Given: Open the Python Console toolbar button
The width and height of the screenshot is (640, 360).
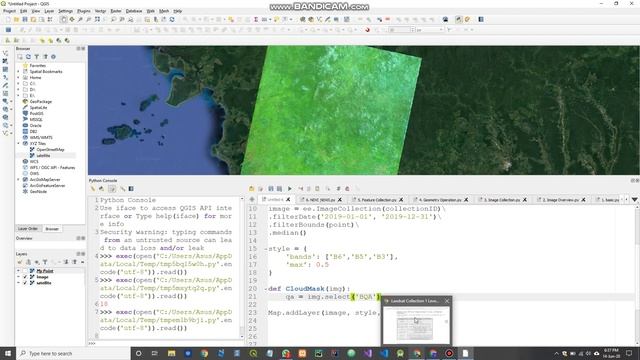Looking at the screenshot, I should tap(459, 19).
